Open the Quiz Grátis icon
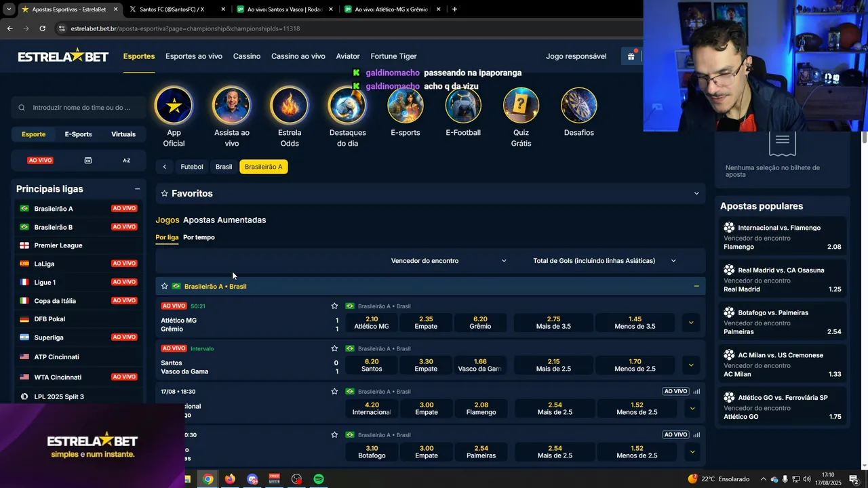This screenshot has height=488, width=868. (x=521, y=106)
